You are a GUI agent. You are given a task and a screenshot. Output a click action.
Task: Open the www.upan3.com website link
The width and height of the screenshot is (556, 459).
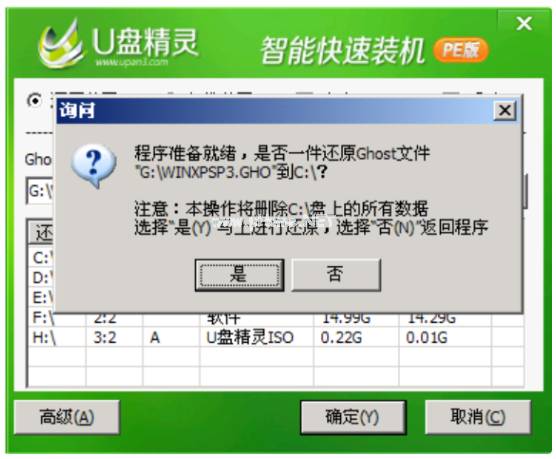132,62
